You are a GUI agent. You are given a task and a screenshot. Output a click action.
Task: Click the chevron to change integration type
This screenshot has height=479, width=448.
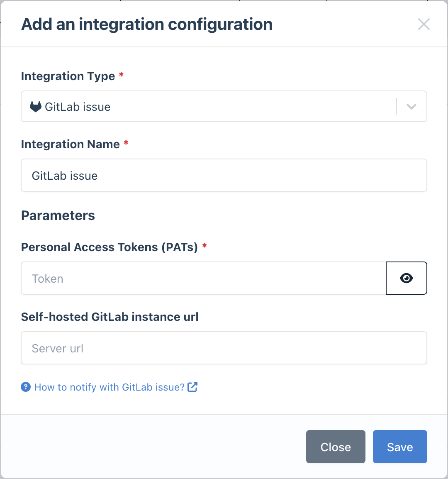coord(411,106)
